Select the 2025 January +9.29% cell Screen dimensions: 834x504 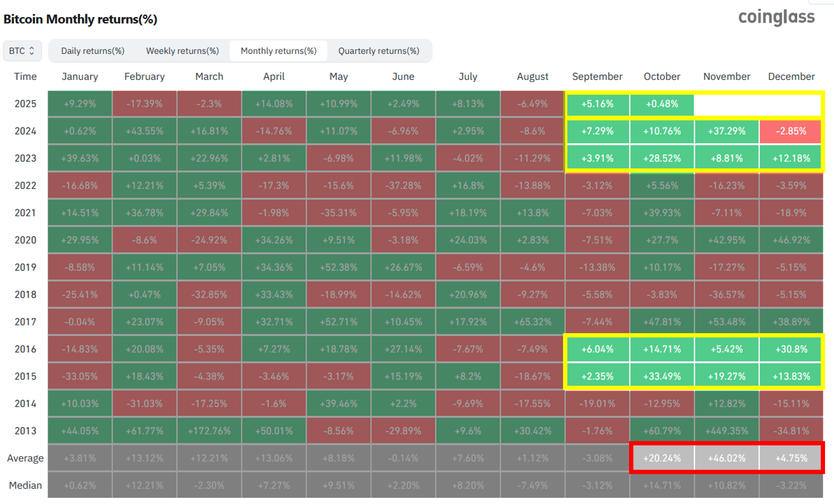tap(80, 103)
